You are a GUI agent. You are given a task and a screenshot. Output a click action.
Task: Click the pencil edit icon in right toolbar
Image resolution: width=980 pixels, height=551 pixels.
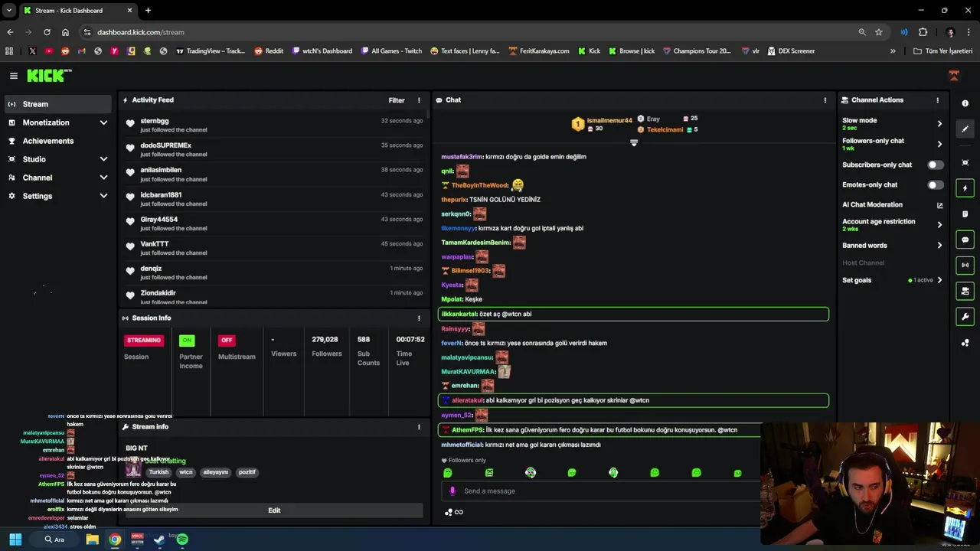965,129
